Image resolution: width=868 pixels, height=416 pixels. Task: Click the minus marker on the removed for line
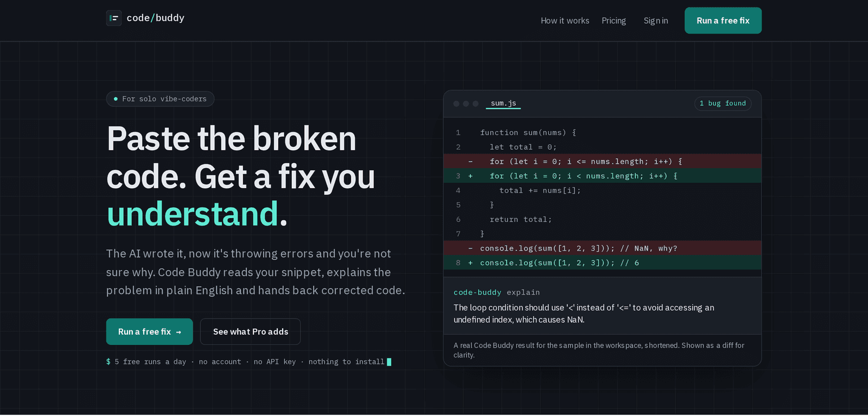click(x=470, y=162)
